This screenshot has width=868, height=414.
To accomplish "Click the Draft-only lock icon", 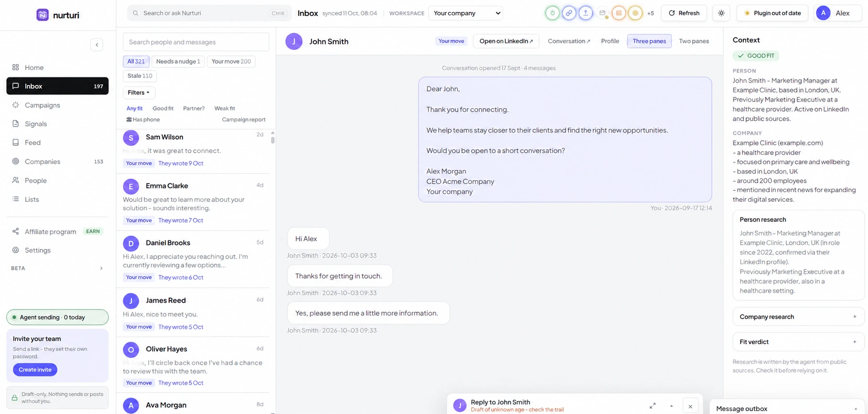I will [15, 398].
